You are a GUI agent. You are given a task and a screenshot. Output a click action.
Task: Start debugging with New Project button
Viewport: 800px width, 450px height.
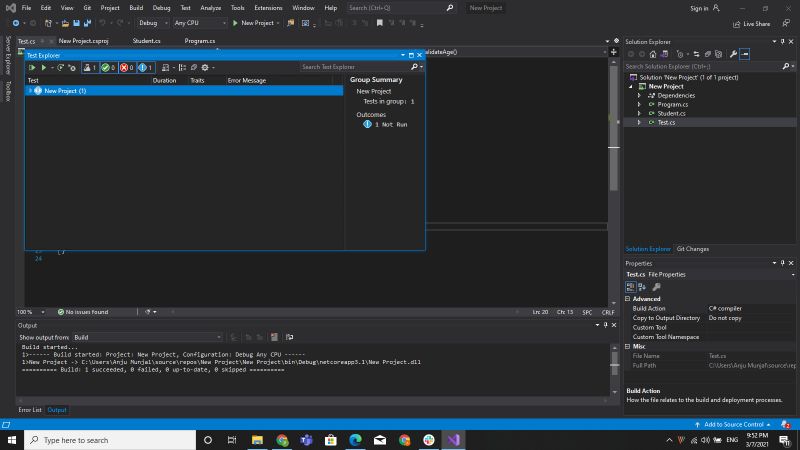point(254,23)
